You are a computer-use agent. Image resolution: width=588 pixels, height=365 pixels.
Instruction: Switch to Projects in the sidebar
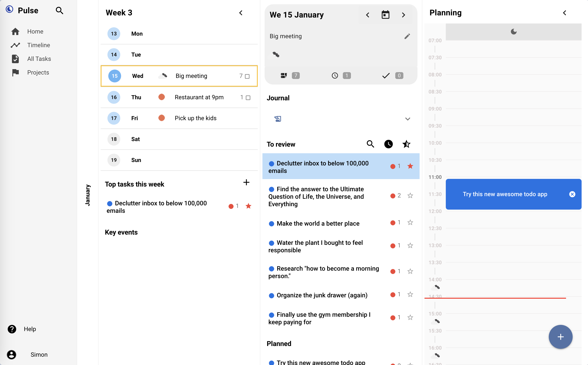pos(15,72)
